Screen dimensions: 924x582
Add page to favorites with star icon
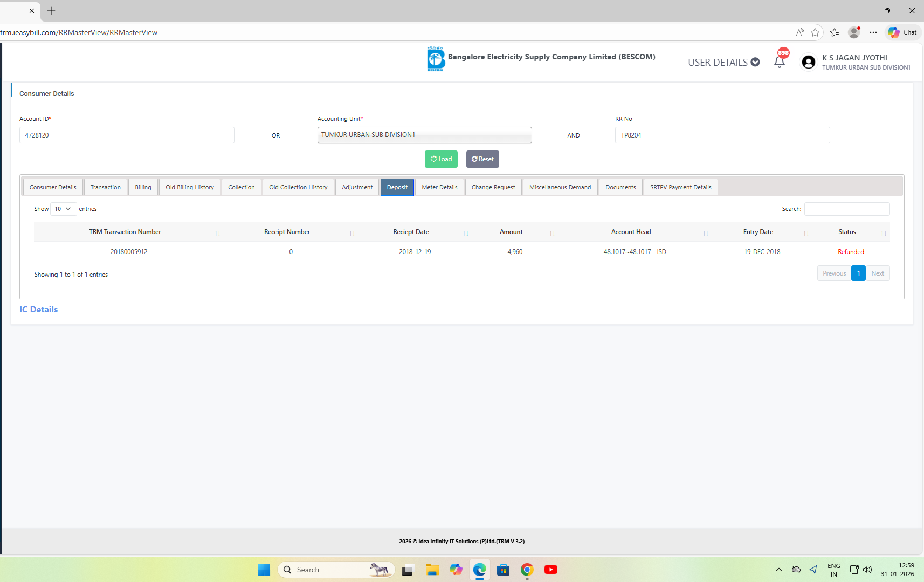click(815, 32)
